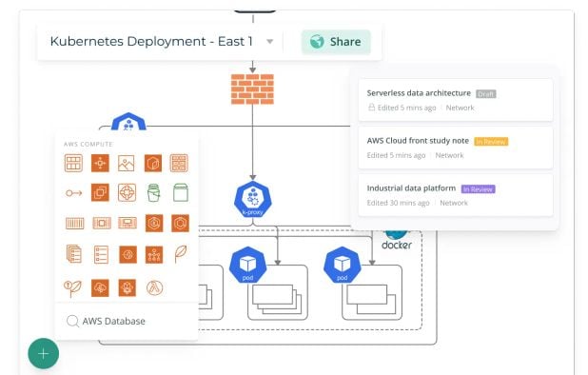
Task: Open the Industrial data platform item
Action: (x=456, y=195)
